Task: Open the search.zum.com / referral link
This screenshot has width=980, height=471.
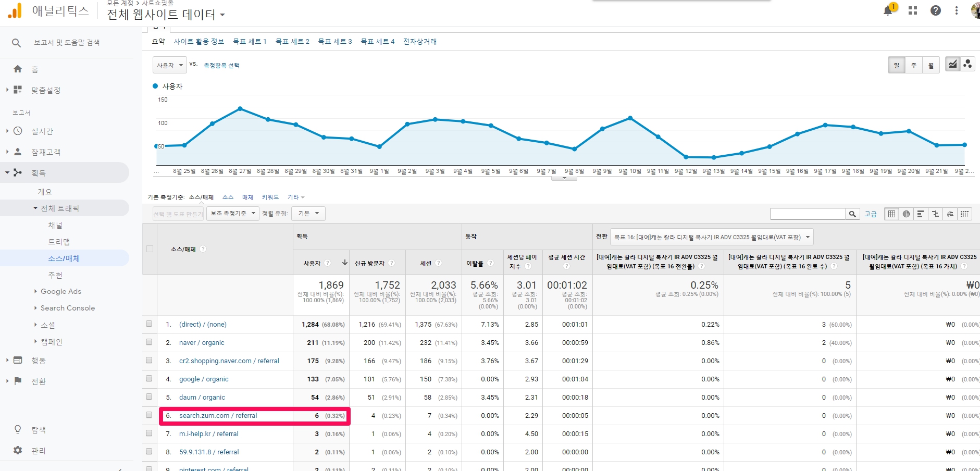Action: (x=218, y=416)
